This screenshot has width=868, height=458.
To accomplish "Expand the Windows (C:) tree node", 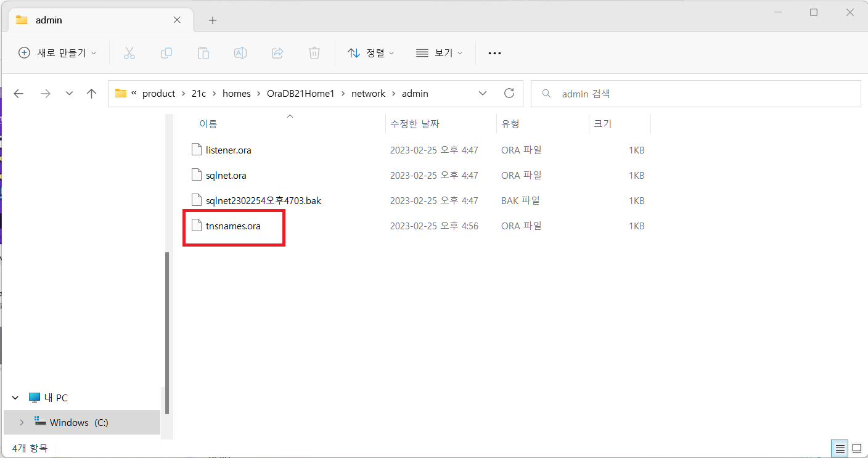I will click(x=22, y=423).
